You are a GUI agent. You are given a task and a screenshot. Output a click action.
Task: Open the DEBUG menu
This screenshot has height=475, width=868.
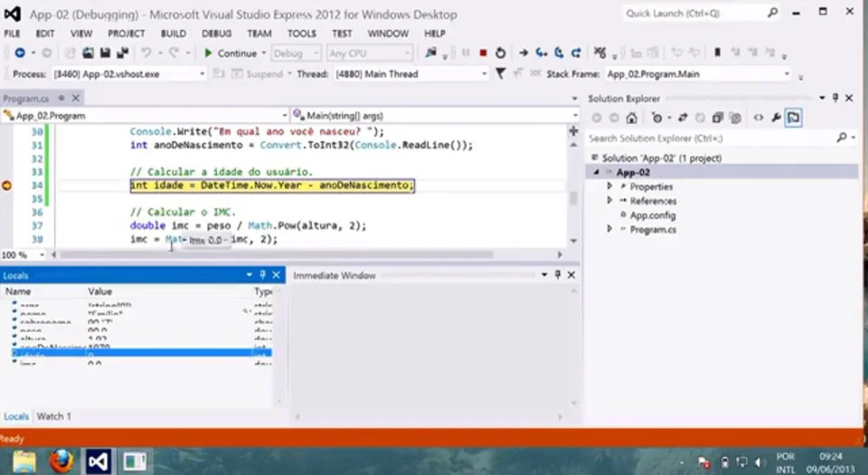click(216, 33)
